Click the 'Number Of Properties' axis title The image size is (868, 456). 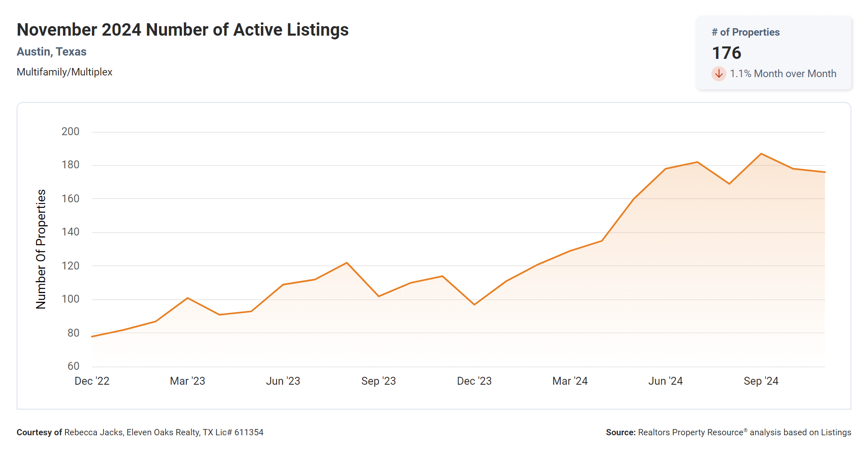(41, 249)
